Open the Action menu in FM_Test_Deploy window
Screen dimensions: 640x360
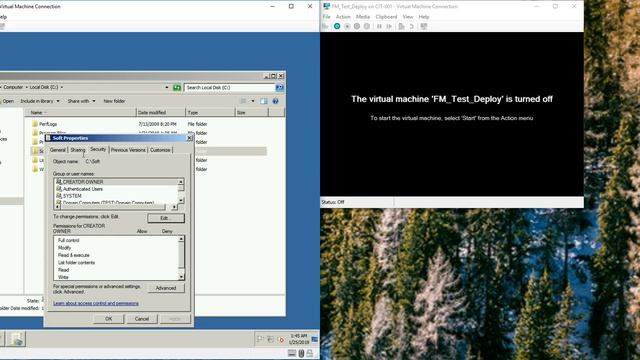[343, 17]
